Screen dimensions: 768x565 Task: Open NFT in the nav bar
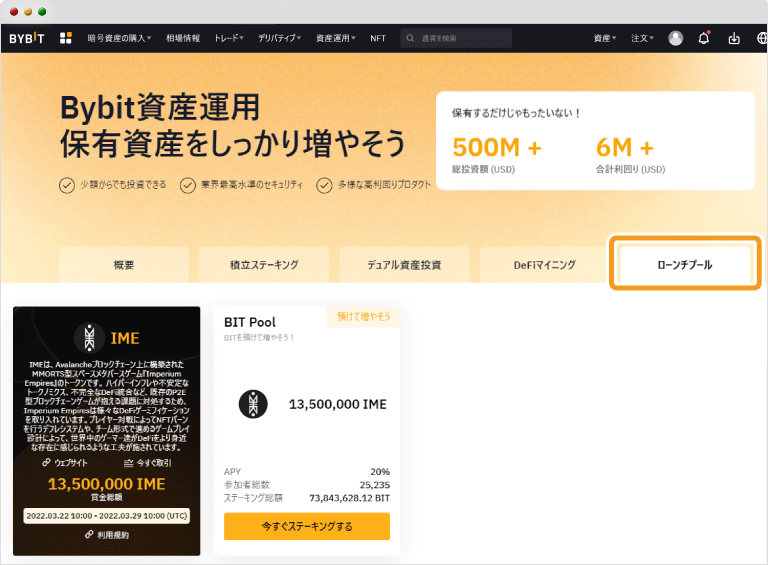click(x=378, y=38)
